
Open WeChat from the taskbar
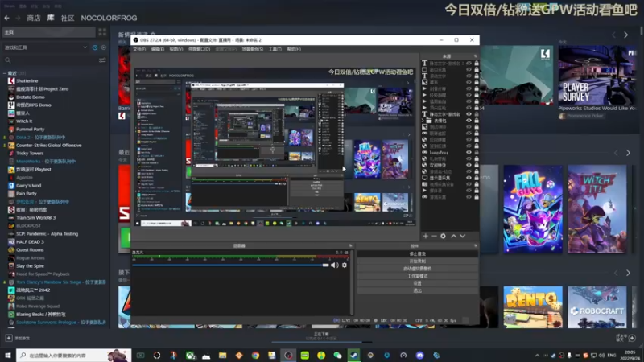pos(337,356)
